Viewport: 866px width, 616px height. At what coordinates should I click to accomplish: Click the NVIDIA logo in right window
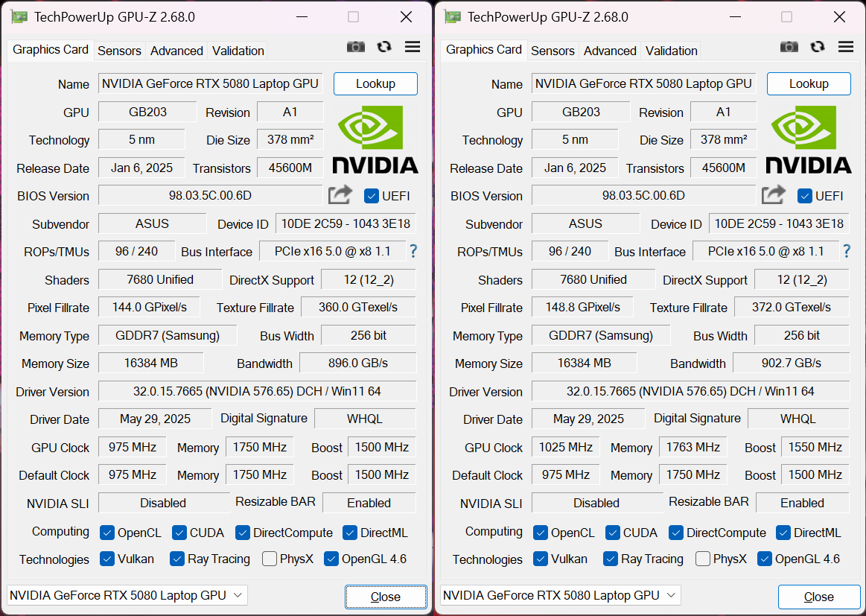(809, 139)
